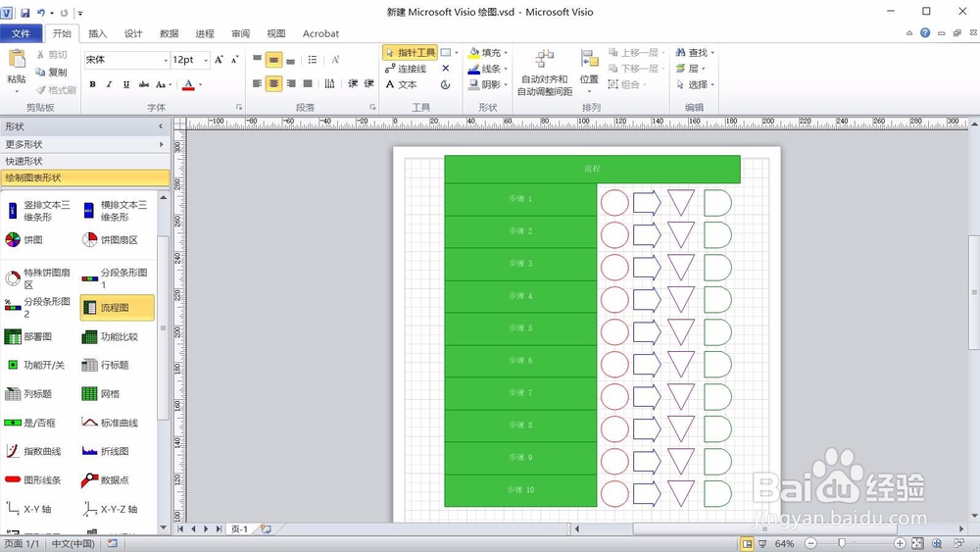The width and height of the screenshot is (980, 552).
Task: Click the Undo arrow icon
Action: 41,13
